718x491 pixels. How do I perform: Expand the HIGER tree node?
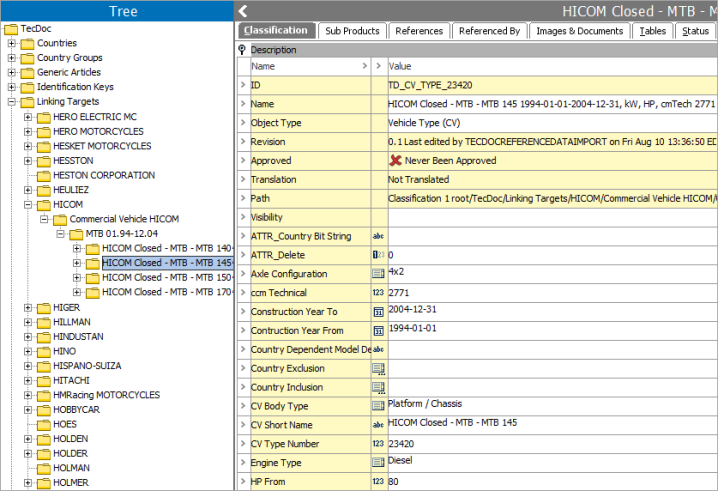28,308
